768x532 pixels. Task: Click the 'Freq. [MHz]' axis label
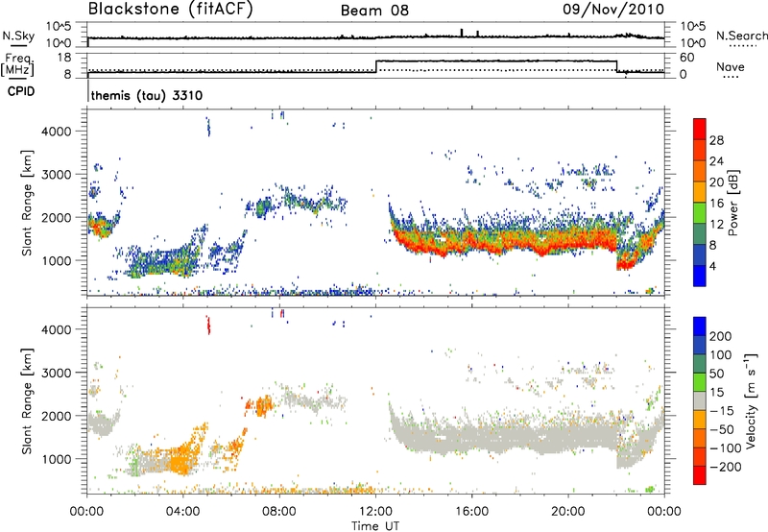click(x=17, y=65)
